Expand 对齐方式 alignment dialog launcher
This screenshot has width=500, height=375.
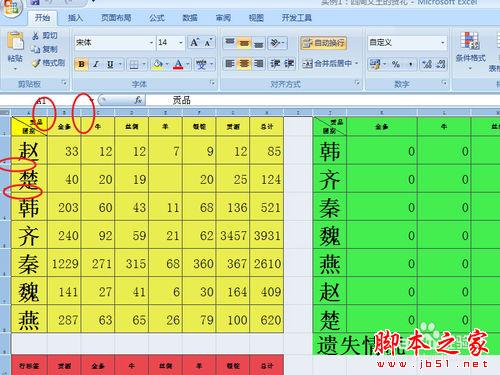coord(357,83)
